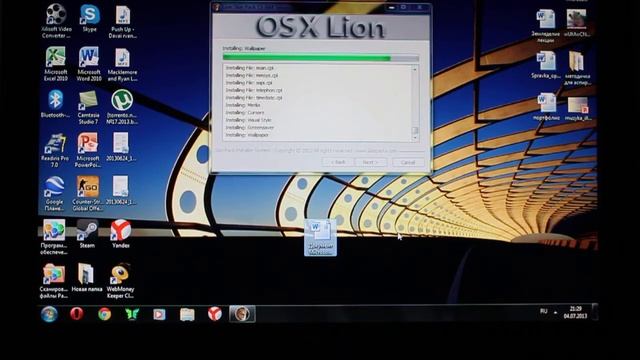This screenshot has height=360, width=640.
Task: Select log row "Installing File: timedate.cpl"
Action: point(254,98)
